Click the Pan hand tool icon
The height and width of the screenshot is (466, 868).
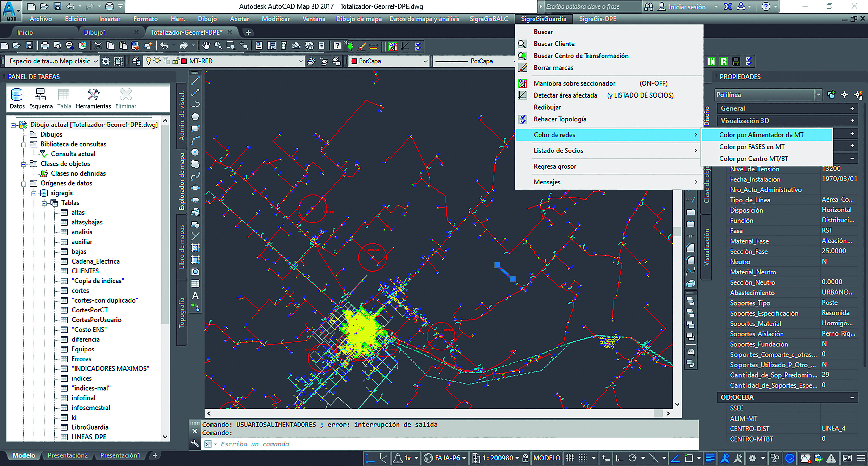[206, 46]
